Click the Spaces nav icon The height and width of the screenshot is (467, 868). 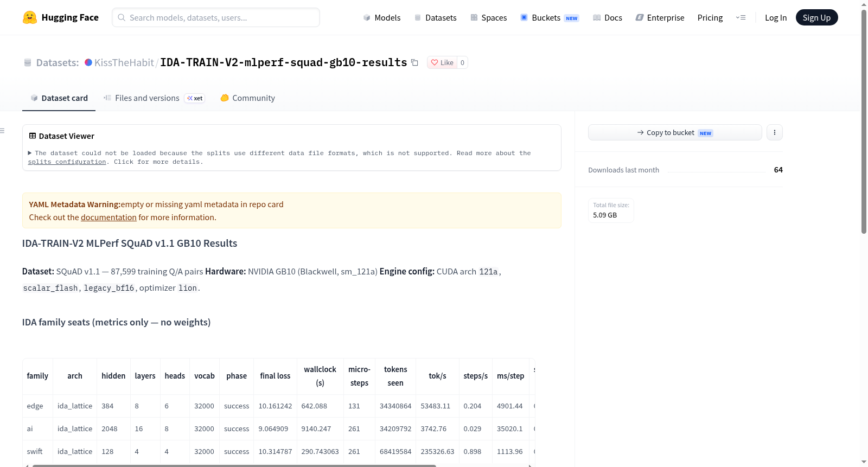coord(474,17)
